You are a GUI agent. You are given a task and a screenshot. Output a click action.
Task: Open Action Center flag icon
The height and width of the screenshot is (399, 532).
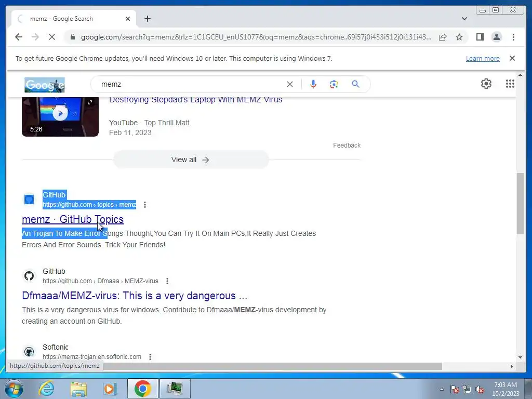pos(455,389)
